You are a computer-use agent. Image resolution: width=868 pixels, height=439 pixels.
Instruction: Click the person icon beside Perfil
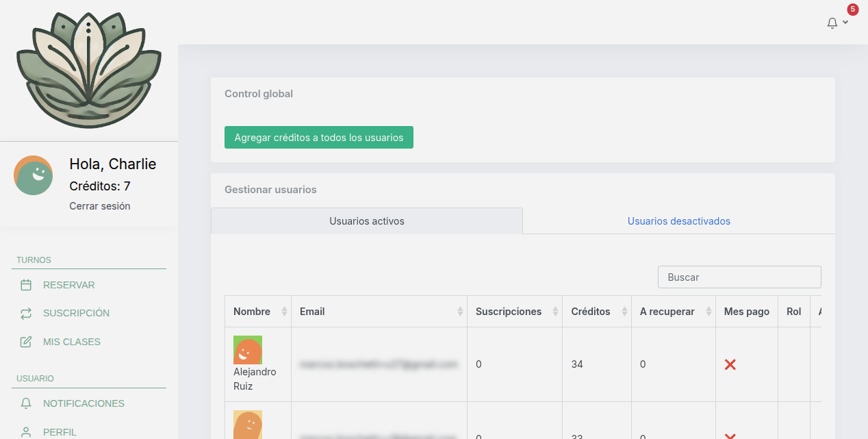click(26, 432)
